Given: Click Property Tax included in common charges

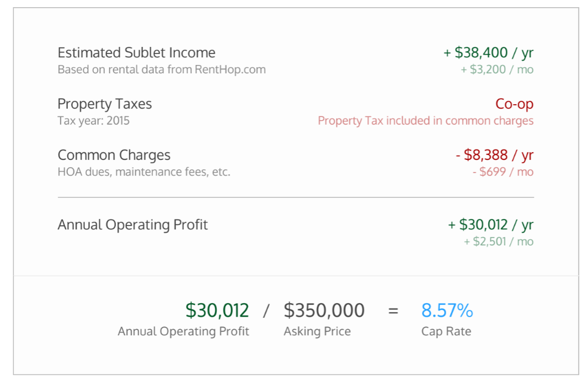Looking at the screenshot, I should coord(425,121).
